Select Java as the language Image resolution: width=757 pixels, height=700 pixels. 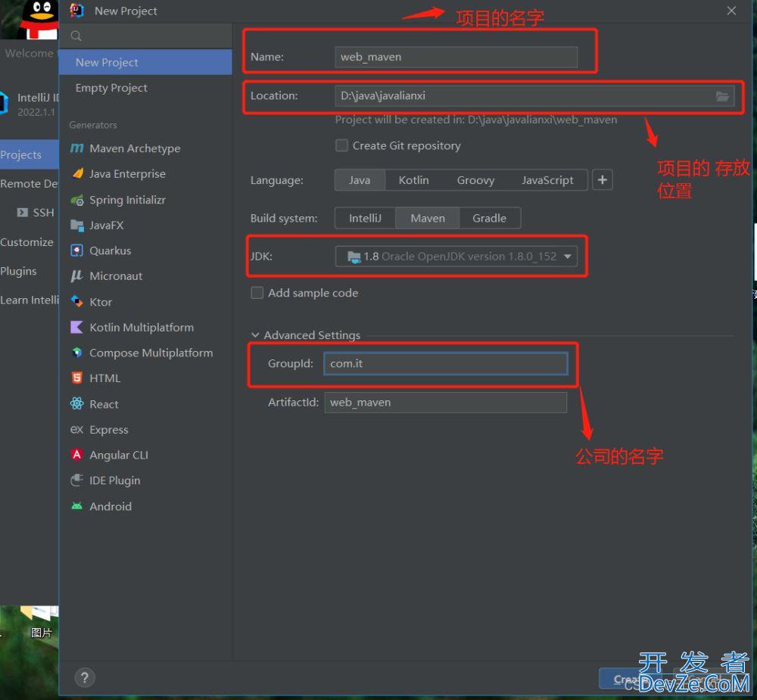(x=360, y=180)
